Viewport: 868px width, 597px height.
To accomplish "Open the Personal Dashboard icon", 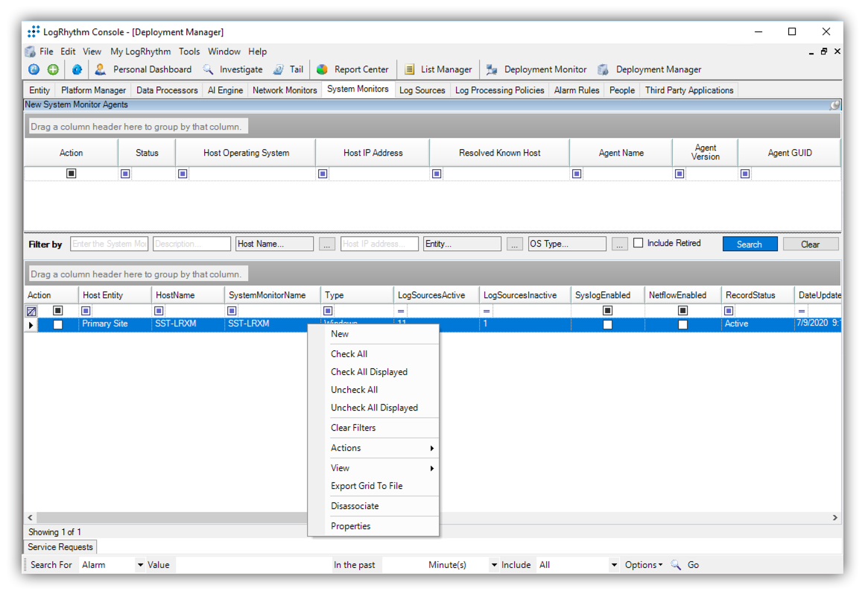I will pyautogui.click(x=101, y=69).
